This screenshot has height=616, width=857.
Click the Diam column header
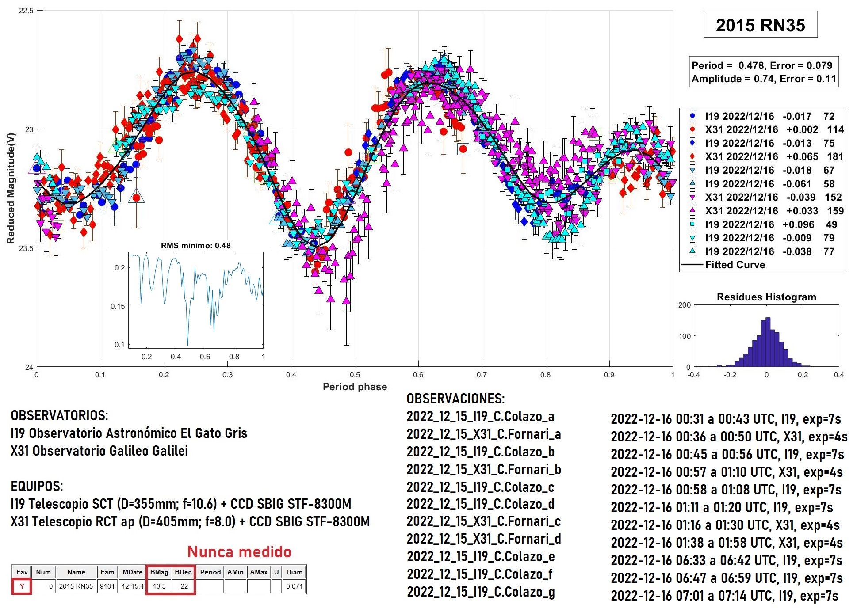coord(294,572)
